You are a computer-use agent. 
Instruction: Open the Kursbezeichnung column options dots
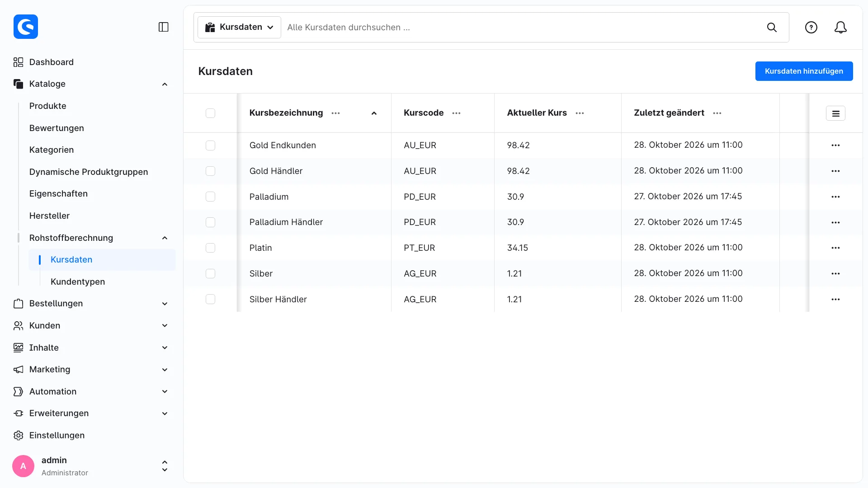click(335, 113)
